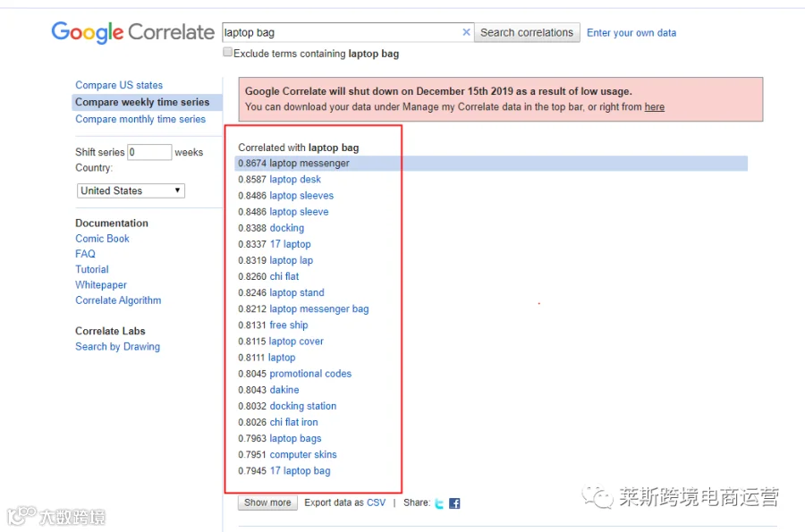Click the Search correlations button
This screenshot has width=805, height=532.
[527, 33]
